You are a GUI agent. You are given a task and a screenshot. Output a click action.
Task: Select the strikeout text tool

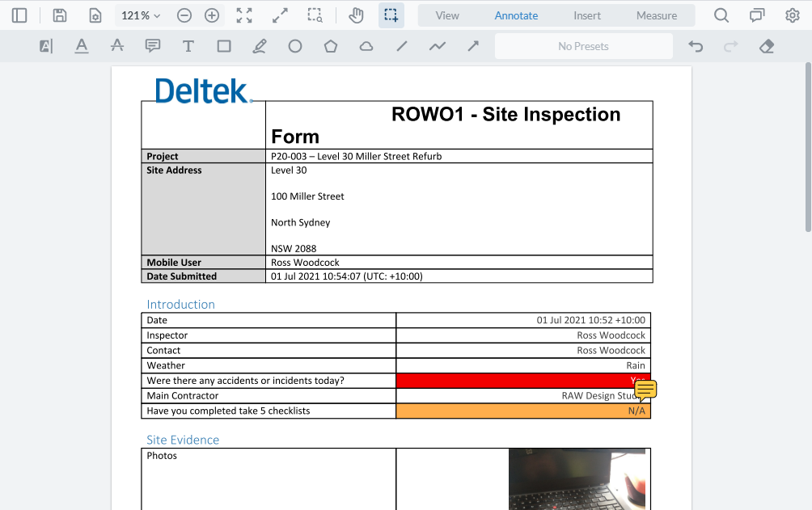click(117, 47)
